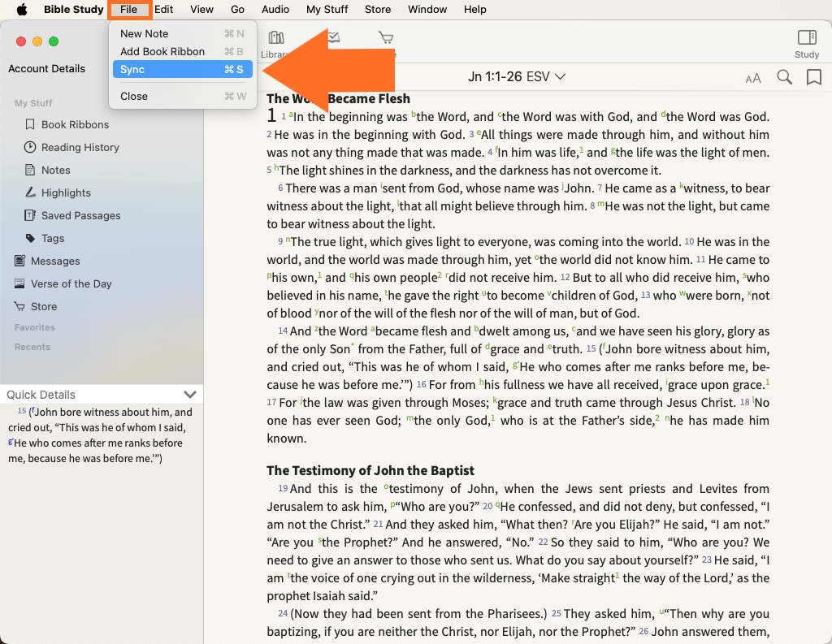This screenshot has height=644, width=832.
Task: Open the Library from the toolbar
Action: 275,44
